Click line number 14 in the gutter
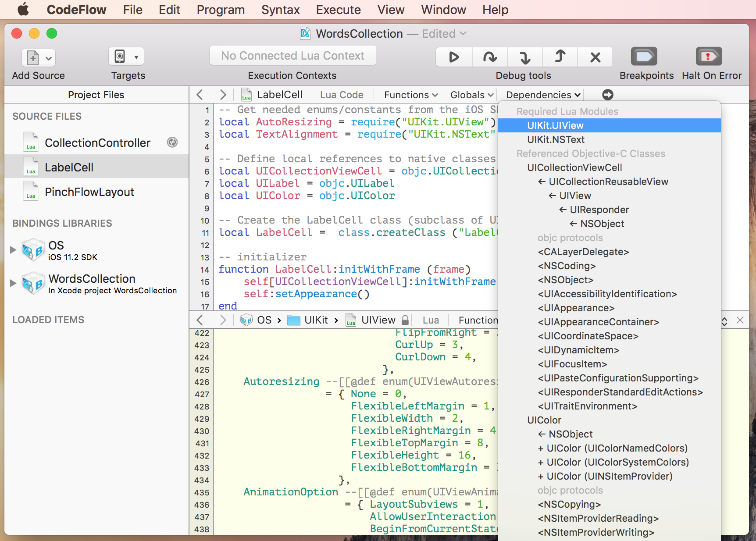 pyautogui.click(x=205, y=270)
